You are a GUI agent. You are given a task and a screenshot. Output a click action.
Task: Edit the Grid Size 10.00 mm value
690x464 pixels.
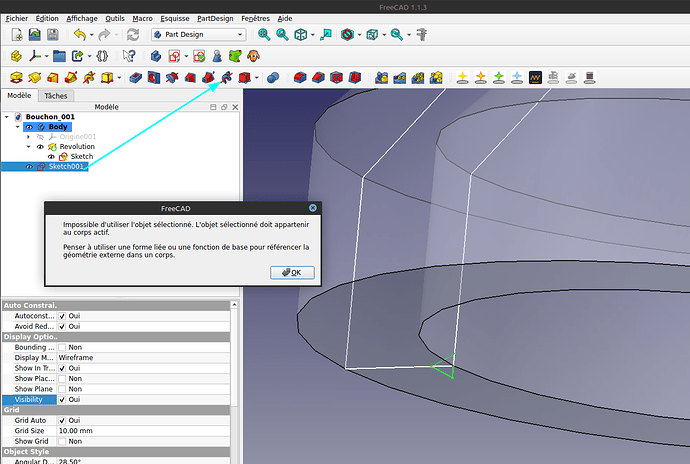(143, 431)
